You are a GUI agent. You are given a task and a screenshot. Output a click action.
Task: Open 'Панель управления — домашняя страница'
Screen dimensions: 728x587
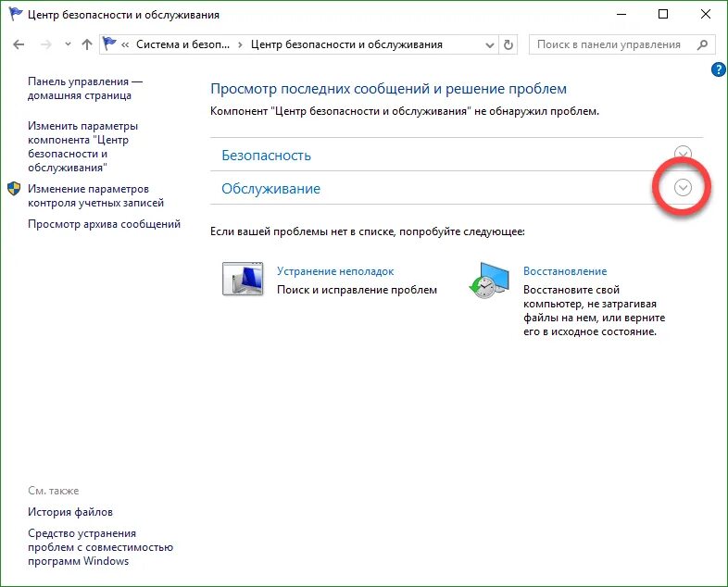point(85,88)
